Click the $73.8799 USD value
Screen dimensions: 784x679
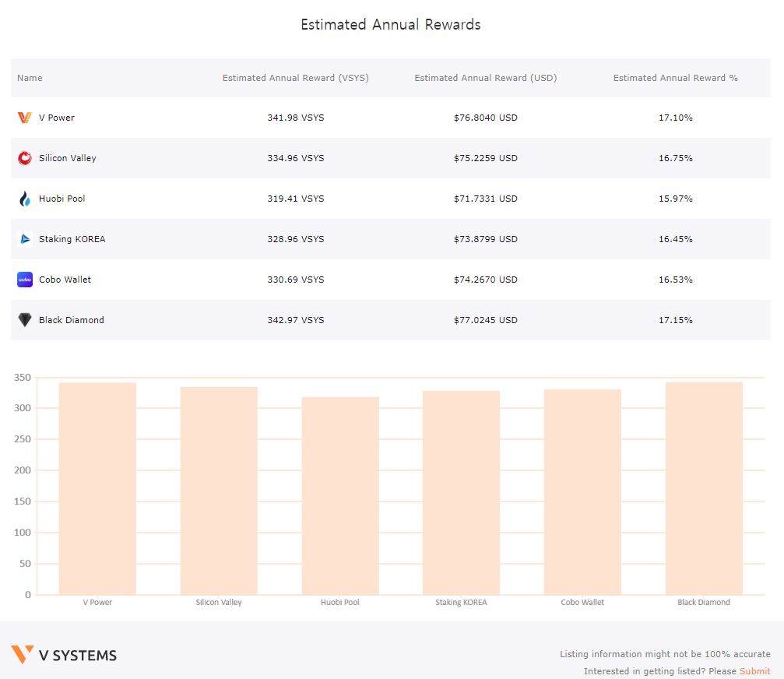(x=486, y=239)
